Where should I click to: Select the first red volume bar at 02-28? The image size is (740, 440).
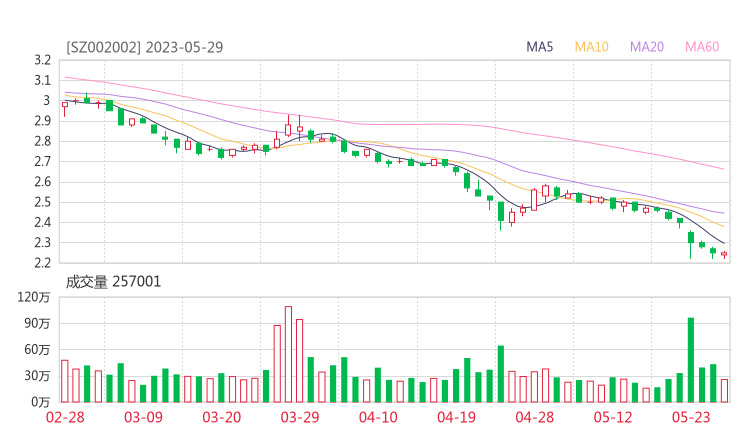point(65,381)
